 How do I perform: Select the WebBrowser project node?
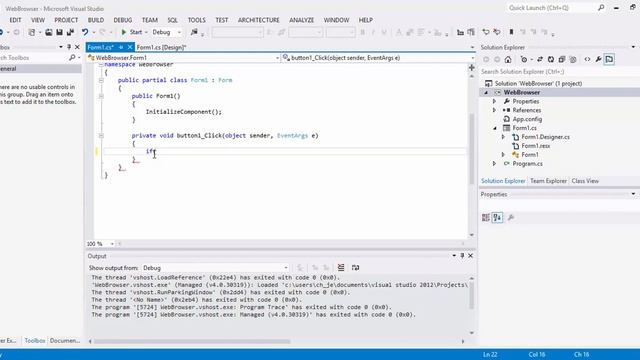tap(522, 92)
